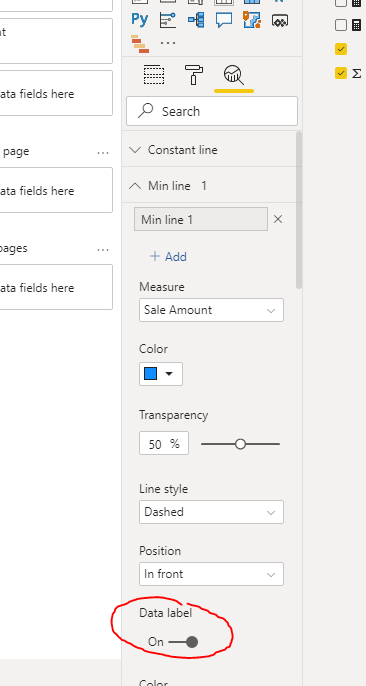Click the sigma summation field icon
This screenshot has height=686, width=366.
pyautogui.click(x=356, y=73)
